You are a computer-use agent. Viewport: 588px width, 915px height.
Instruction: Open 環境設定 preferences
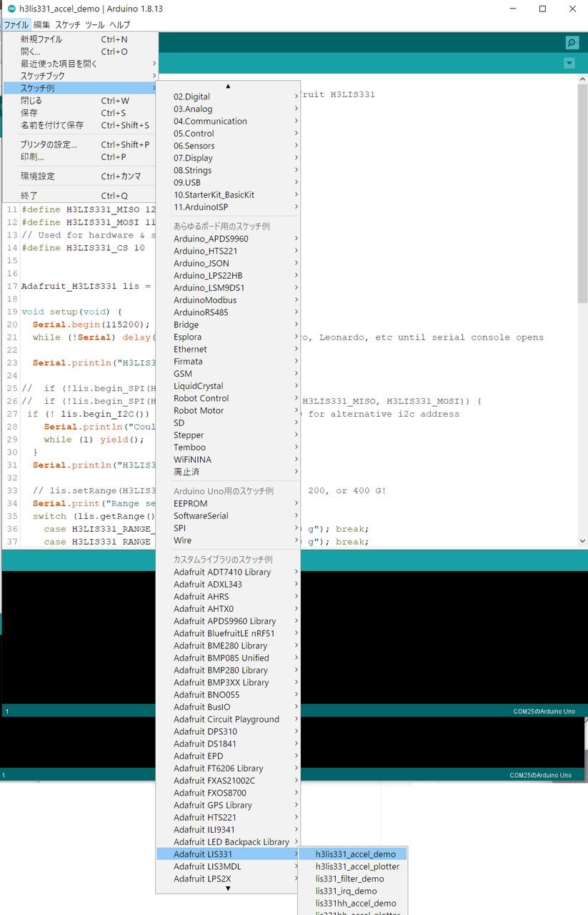[x=37, y=176]
